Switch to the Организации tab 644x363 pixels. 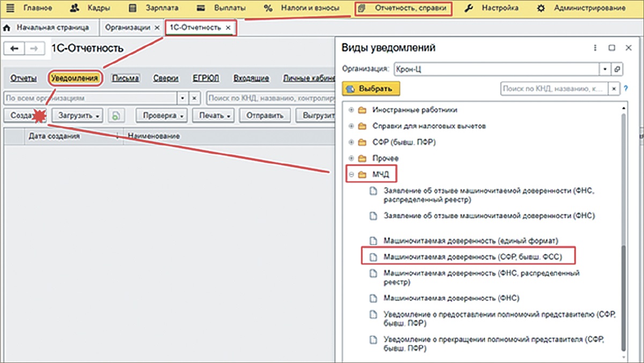pos(127,27)
